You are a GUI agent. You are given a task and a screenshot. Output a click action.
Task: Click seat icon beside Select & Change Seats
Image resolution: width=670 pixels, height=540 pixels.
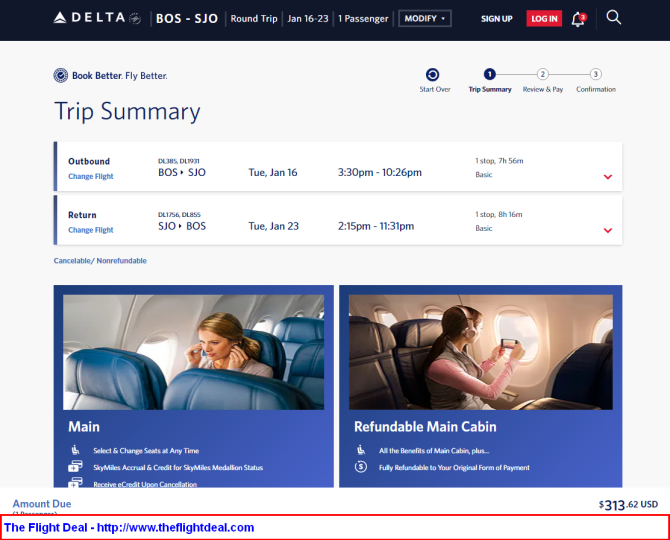point(75,450)
